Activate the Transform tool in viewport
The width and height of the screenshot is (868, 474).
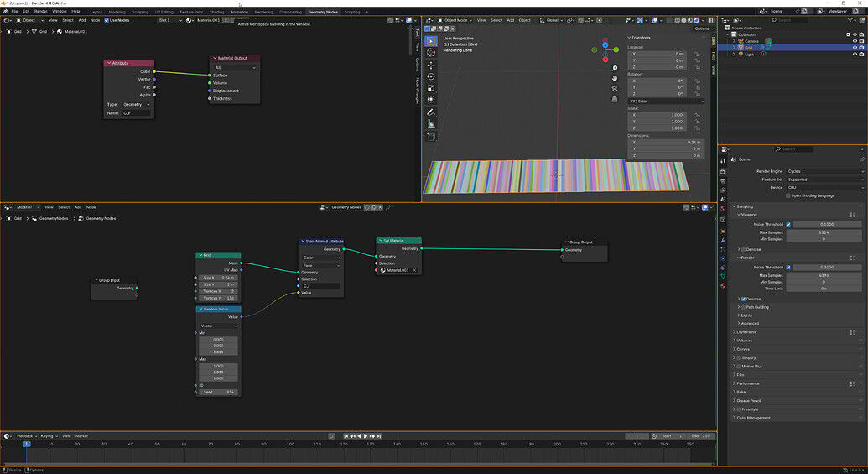(x=431, y=99)
